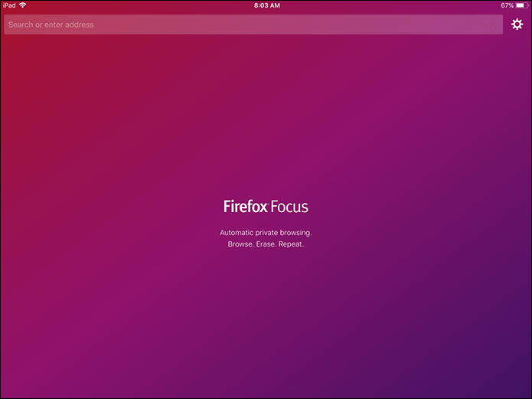Tap the 8:03 AM clock in status bar

pos(266,5)
